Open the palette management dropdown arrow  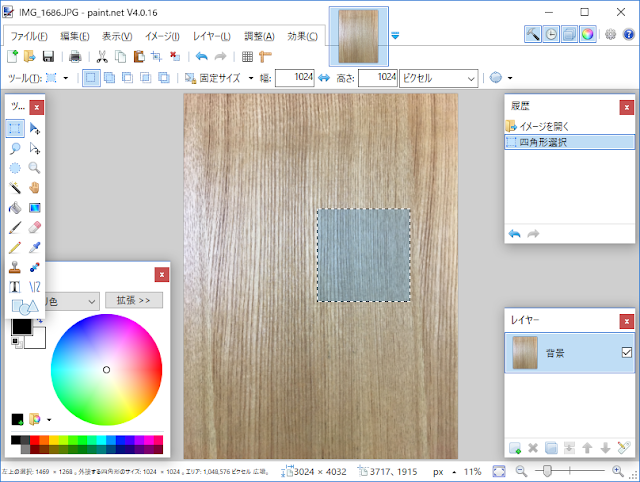pos(49,420)
